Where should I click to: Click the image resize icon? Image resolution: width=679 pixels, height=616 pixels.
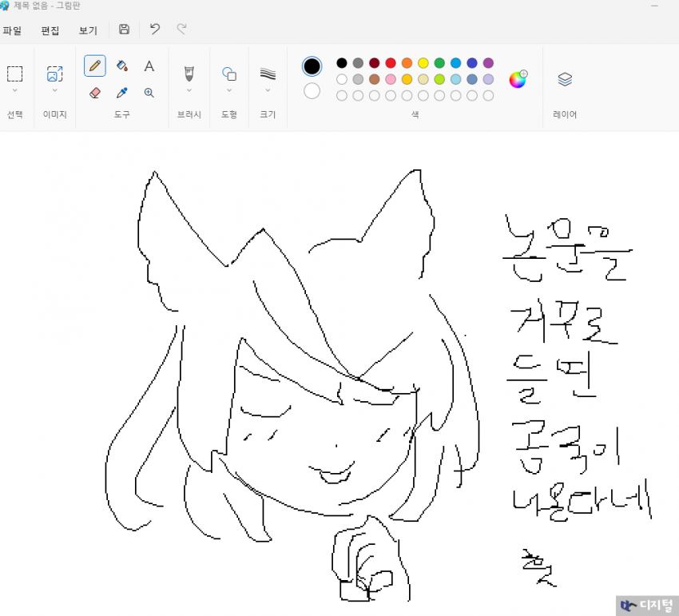click(55, 74)
